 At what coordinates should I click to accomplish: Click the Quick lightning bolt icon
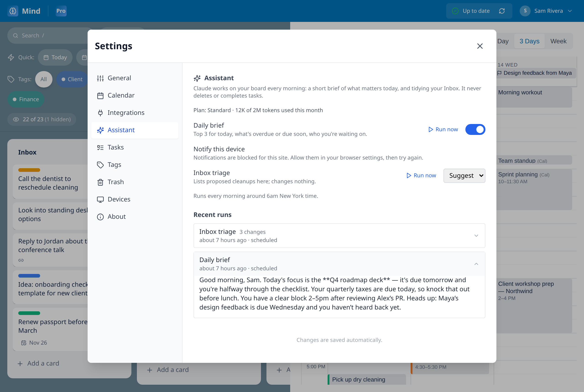(x=11, y=57)
